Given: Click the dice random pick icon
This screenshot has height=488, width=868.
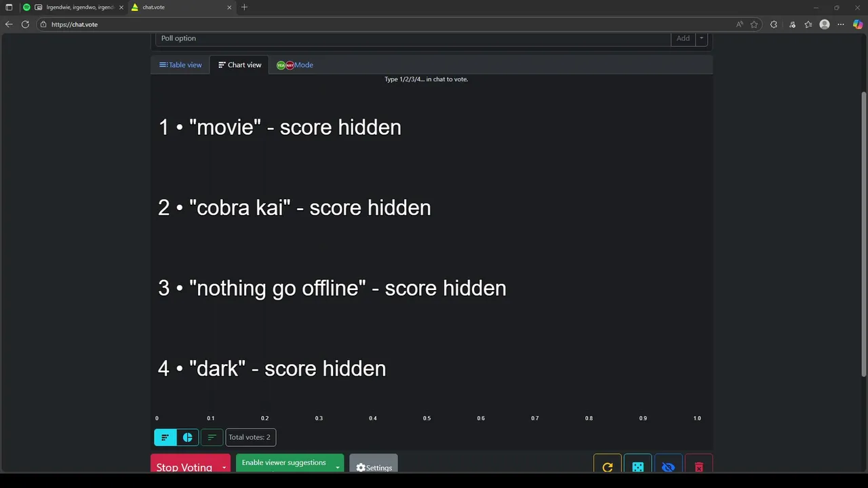Looking at the screenshot, I should click(637, 466).
